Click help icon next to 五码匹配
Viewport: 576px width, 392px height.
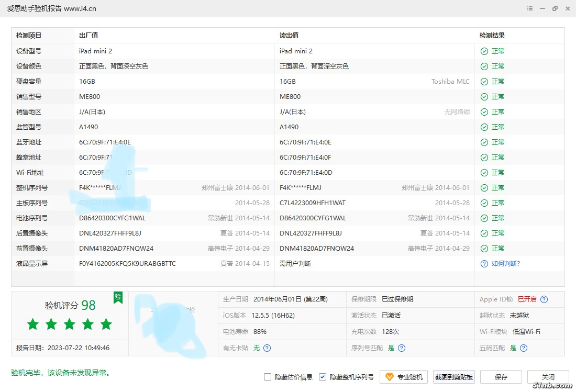(524, 348)
